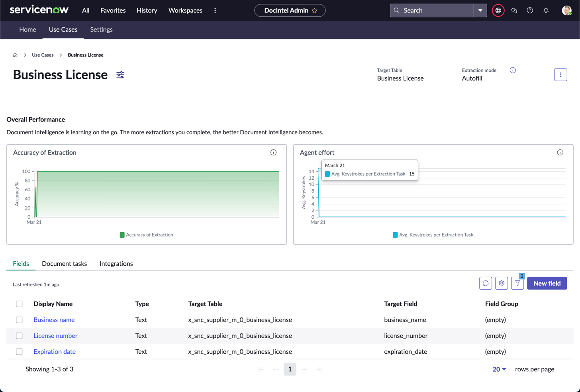
Task: Favorite DocIntel Admin with star icon
Action: click(x=315, y=11)
